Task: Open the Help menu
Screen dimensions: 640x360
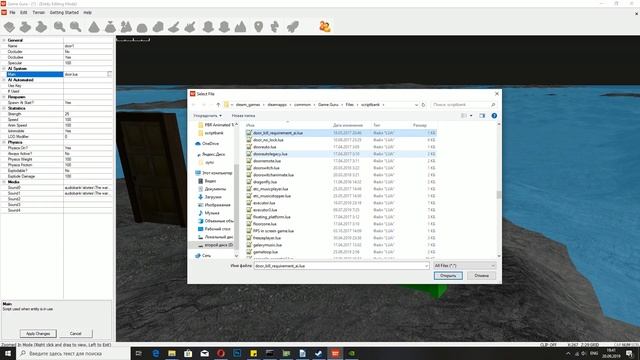Action: tap(87, 13)
